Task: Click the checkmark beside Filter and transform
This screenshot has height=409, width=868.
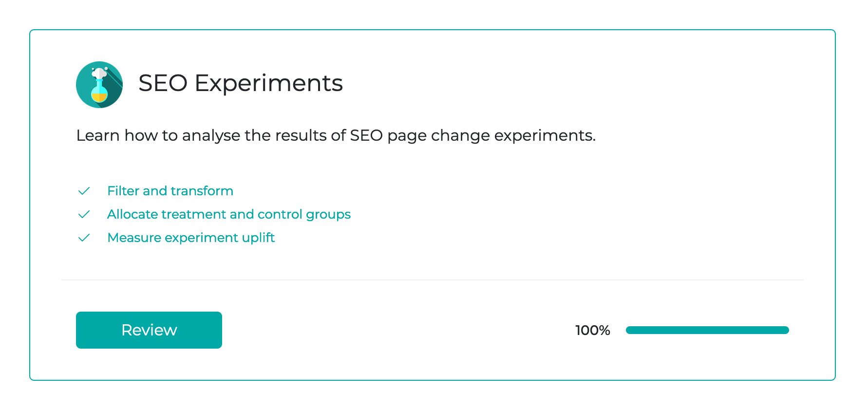Action: tap(84, 191)
